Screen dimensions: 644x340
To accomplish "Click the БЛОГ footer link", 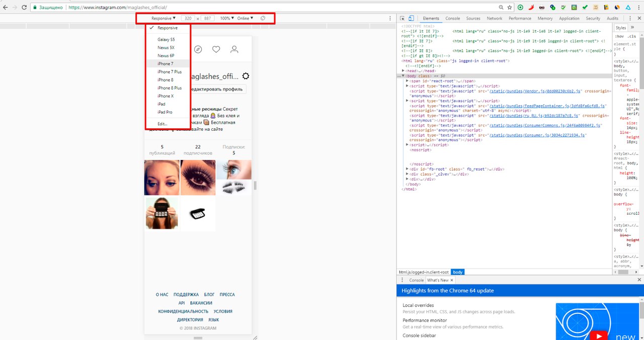I will (209, 295).
